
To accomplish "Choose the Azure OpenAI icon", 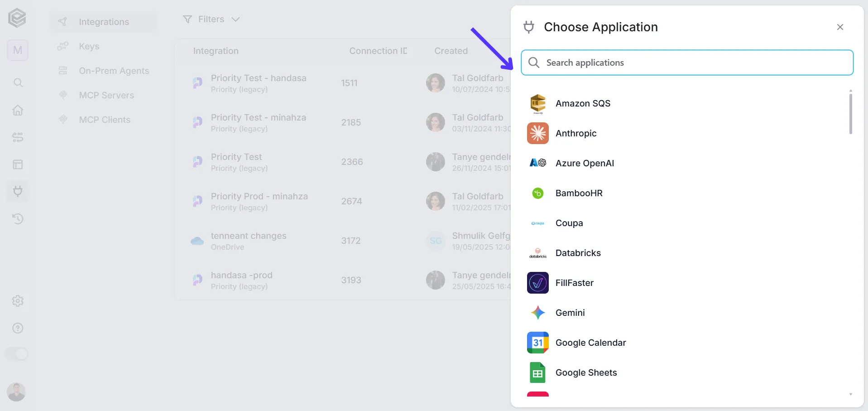I will [538, 163].
